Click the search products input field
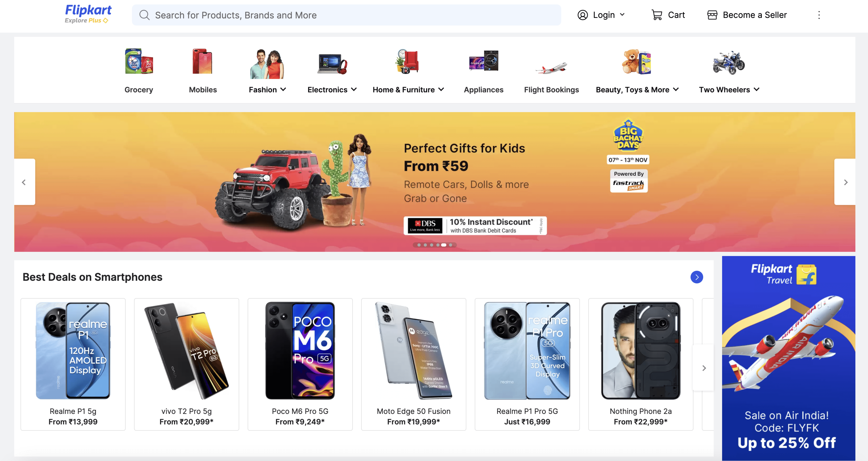The image size is (868, 461). [346, 15]
